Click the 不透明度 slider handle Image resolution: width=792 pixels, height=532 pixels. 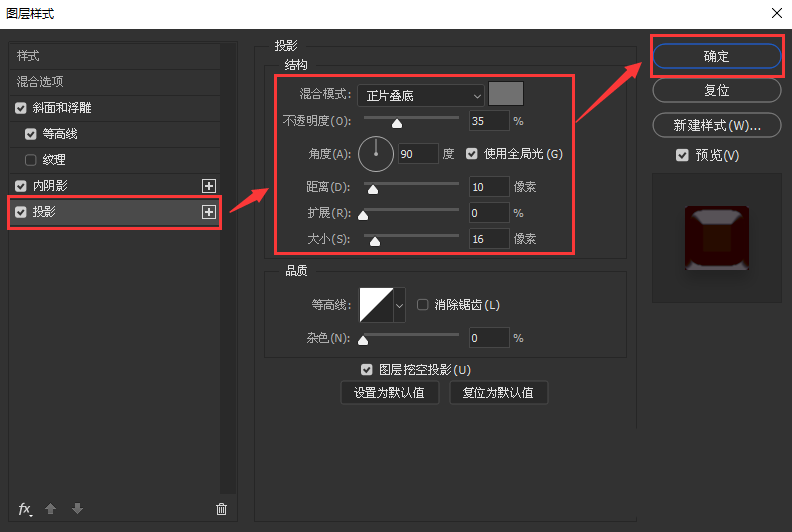(397, 123)
